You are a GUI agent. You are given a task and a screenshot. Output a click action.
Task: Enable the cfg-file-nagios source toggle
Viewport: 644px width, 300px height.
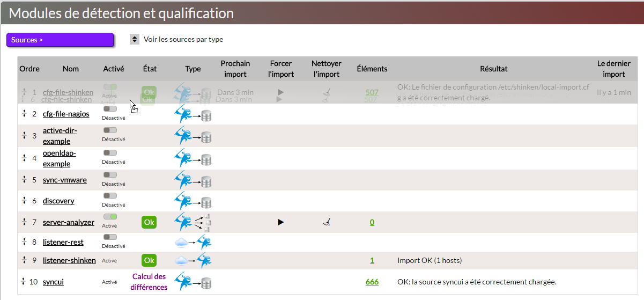110,109
